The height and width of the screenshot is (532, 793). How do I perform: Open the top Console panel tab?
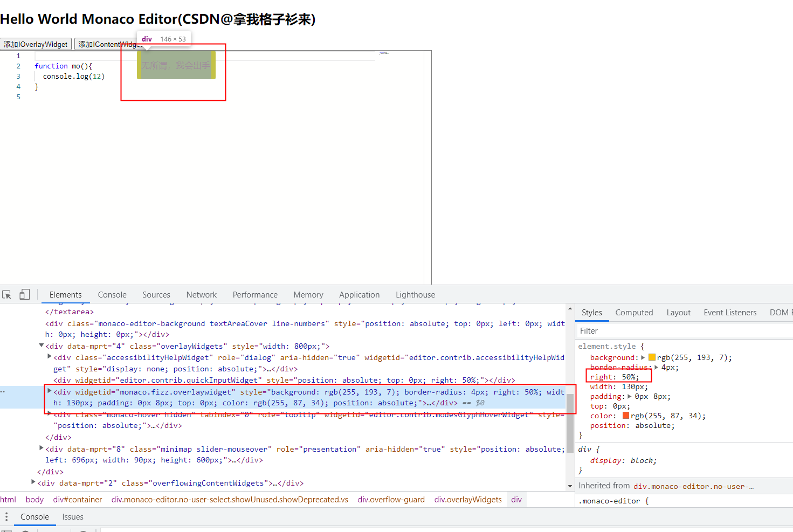pos(112,295)
